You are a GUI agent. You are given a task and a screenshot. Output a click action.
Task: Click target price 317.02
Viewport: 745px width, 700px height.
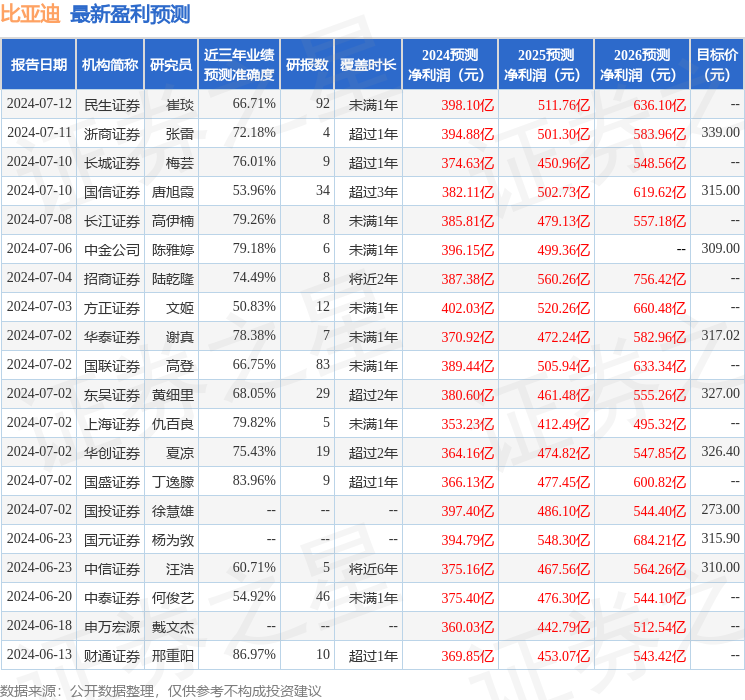pyautogui.click(x=720, y=335)
